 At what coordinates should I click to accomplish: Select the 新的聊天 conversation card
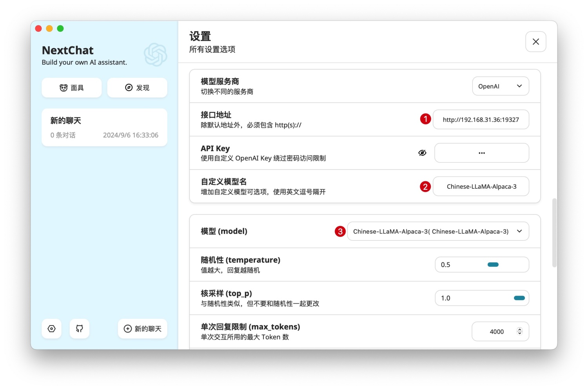coord(104,127)
